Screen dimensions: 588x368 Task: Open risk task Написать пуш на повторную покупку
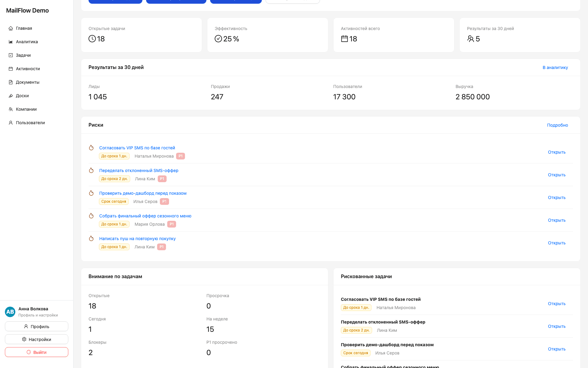(x=137, y=239)
